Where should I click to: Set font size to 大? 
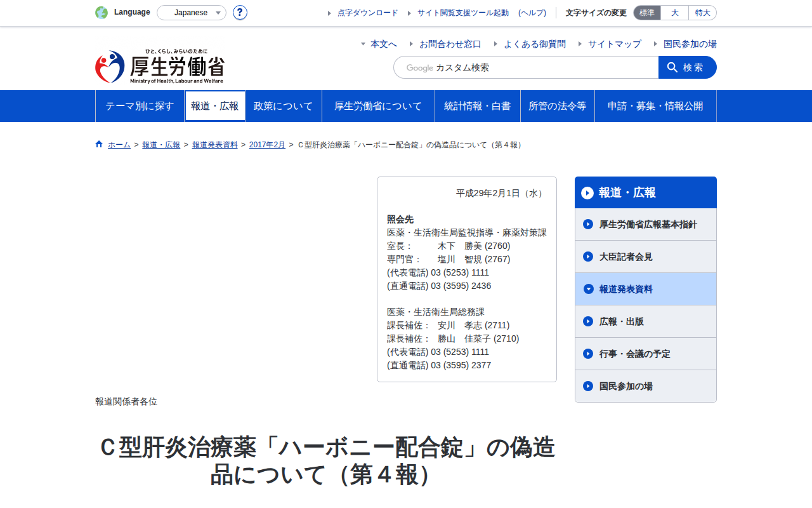(x=675, y=13)
